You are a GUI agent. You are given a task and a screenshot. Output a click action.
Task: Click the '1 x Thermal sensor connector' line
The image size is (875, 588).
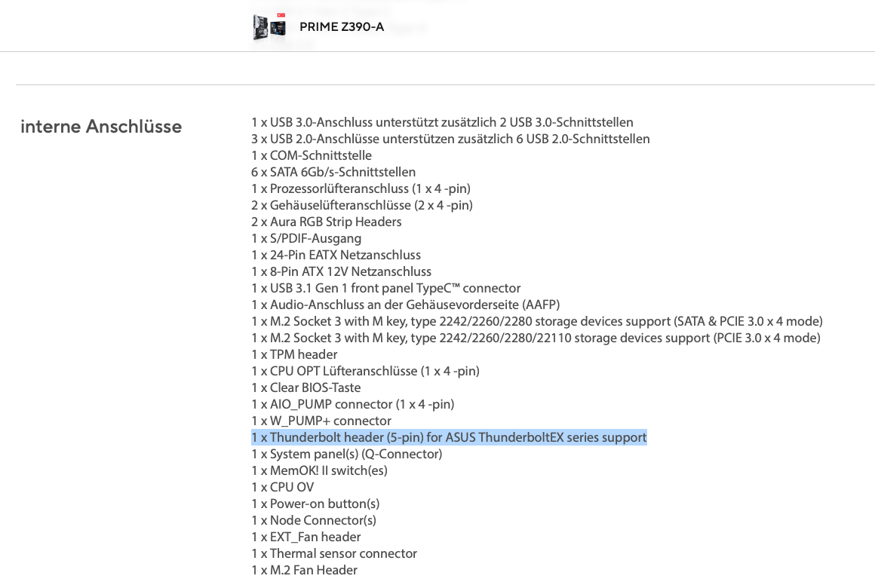[x=334, y=553]
